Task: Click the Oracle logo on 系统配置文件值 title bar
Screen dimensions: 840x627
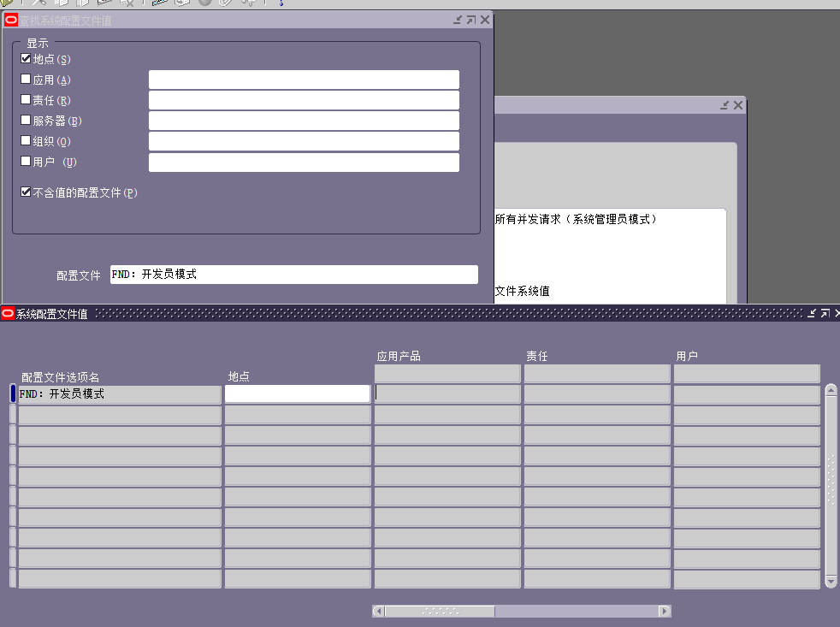Action: click(8, 313)
